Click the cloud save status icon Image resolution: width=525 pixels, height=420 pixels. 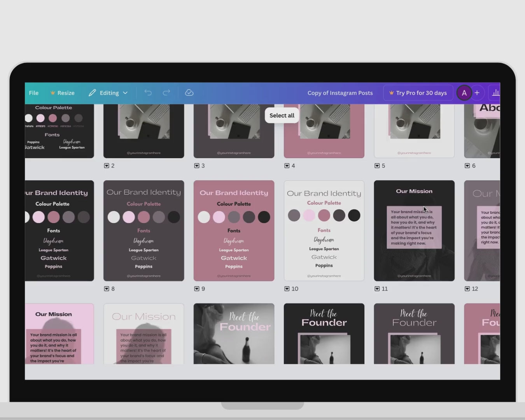(x=189, y=93)
